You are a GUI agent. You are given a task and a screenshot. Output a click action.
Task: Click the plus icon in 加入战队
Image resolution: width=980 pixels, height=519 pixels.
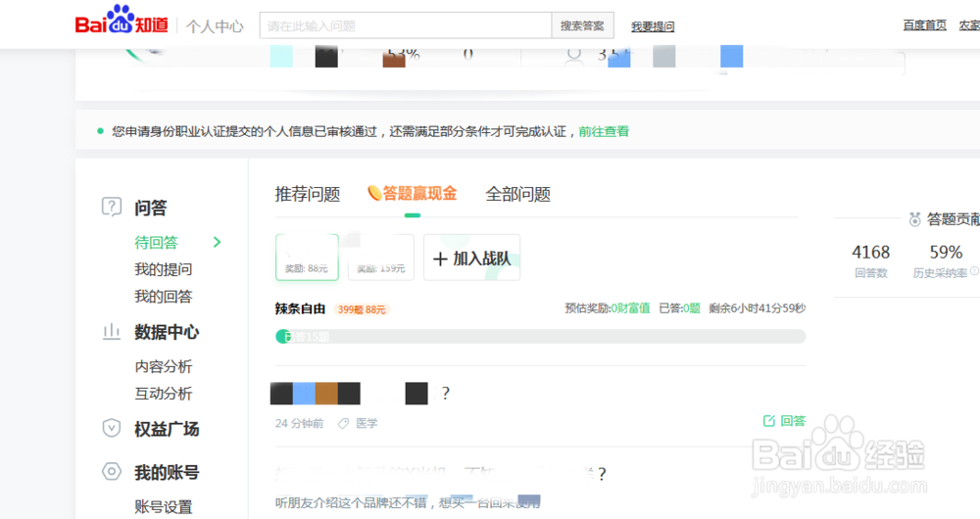coord(440,259)
